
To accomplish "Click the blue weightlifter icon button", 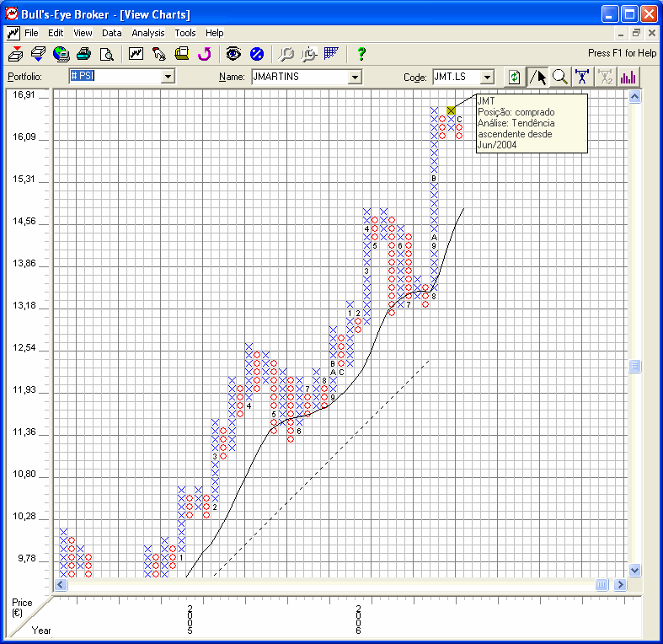I will pyautogui.click(x=582, y=77).
